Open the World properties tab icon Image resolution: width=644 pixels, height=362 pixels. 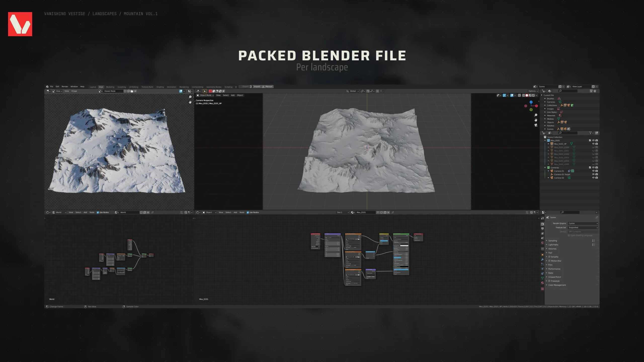pyautogui.click(x=542, y=243)
